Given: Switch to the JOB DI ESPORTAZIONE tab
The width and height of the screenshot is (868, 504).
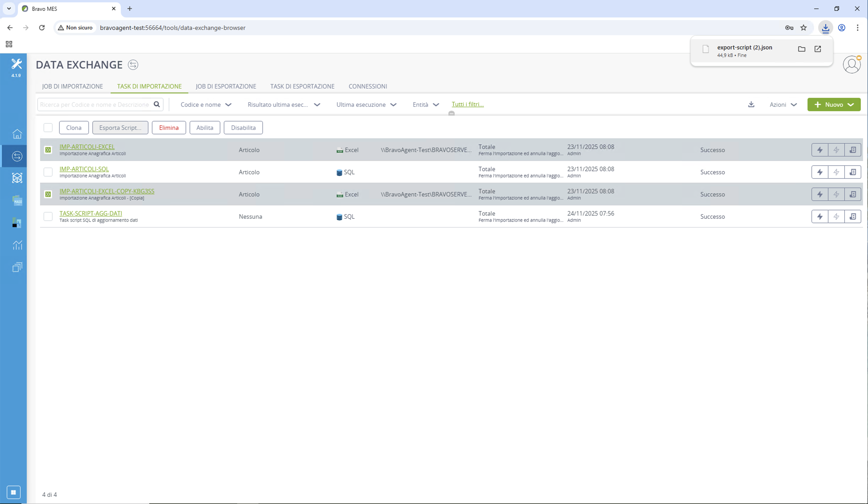Looking at the screenshot, I should point(226,86).
